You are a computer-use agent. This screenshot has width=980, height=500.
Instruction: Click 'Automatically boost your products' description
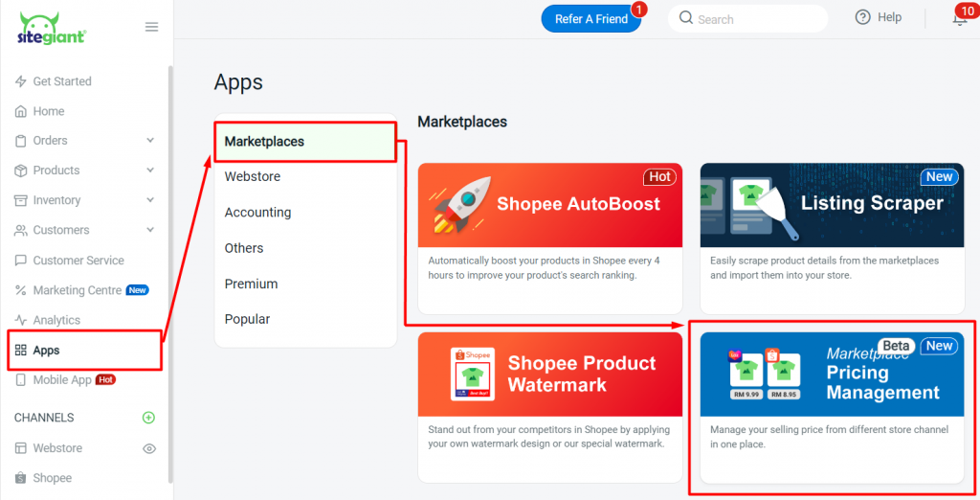(x=544, y=268)
